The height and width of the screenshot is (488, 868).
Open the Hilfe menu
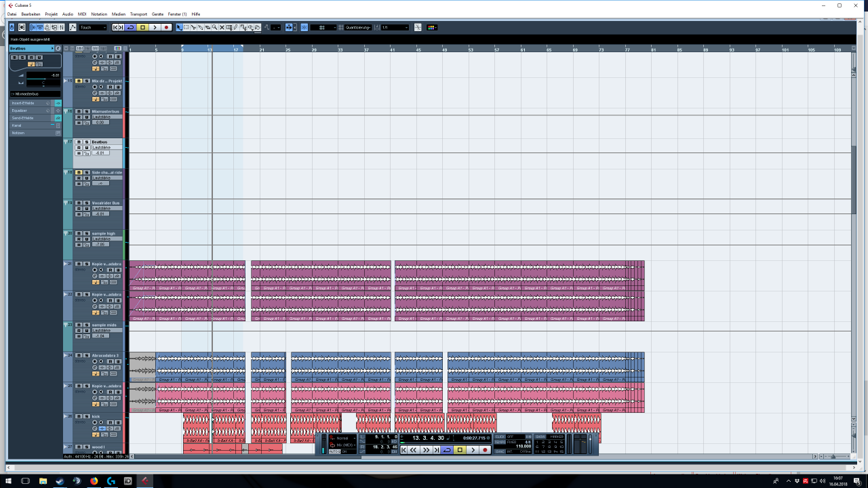coord(196,14)
